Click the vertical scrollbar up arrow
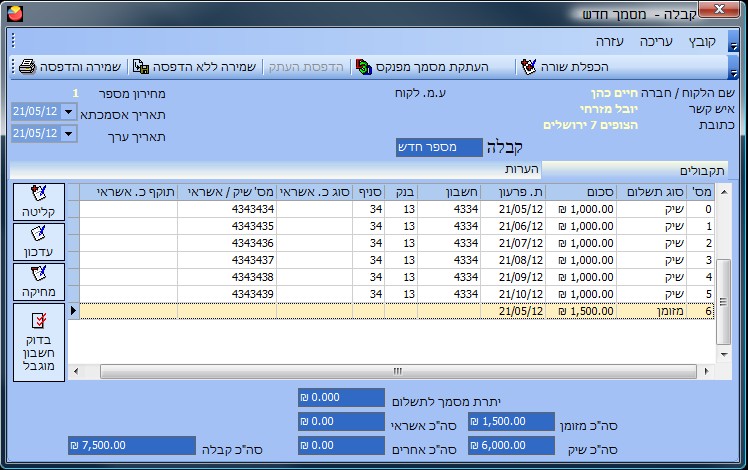748x470 pixels. click(724, 192)
